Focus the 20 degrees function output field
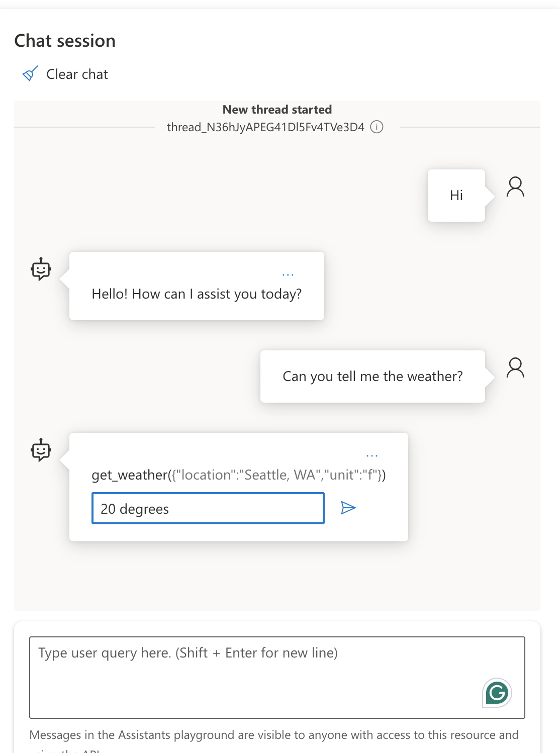Image resolution: width=560 pixels, height=753 pixels. click(x=208, y=509)
